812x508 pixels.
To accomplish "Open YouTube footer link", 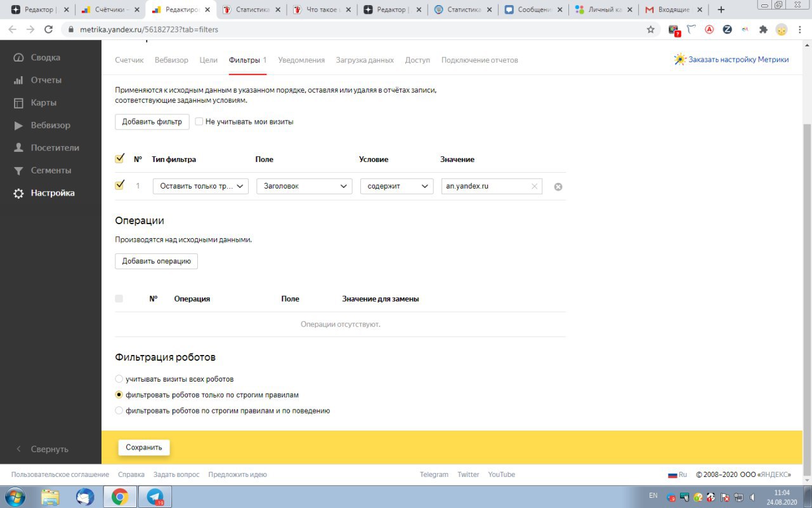I will (502, 474).
